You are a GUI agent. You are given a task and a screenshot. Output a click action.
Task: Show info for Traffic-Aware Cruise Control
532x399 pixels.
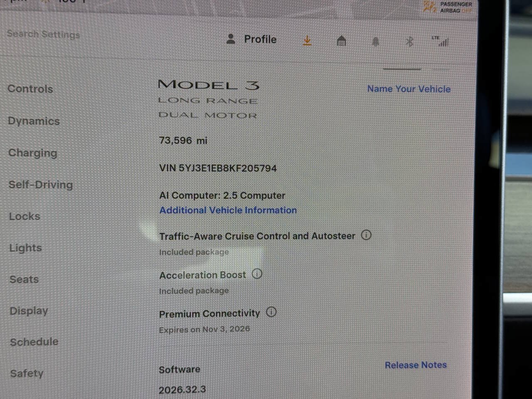366,235
